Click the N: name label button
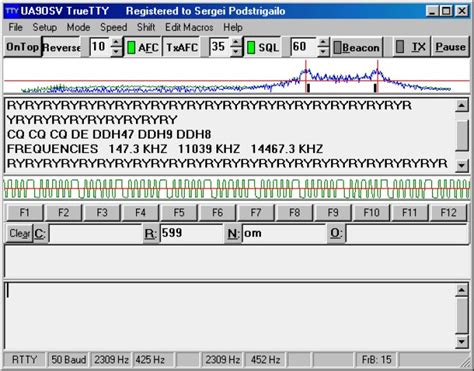This screenshot has height=371, width=474. 232,233
